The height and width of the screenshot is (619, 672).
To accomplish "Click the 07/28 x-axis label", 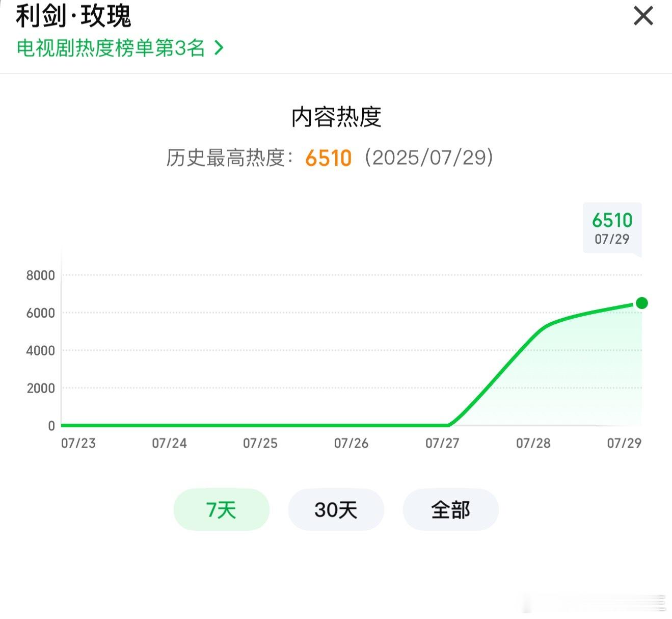I will tap(533, 443).
